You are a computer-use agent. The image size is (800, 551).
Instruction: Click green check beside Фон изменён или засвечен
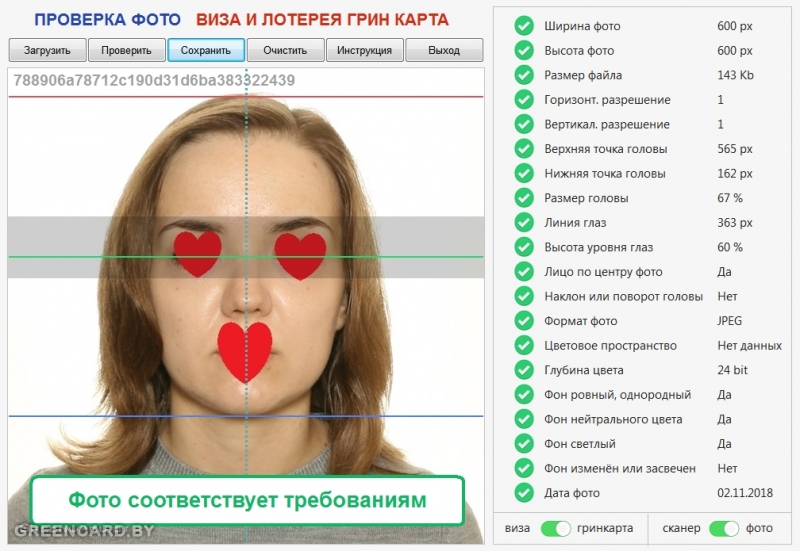[524, 468]
